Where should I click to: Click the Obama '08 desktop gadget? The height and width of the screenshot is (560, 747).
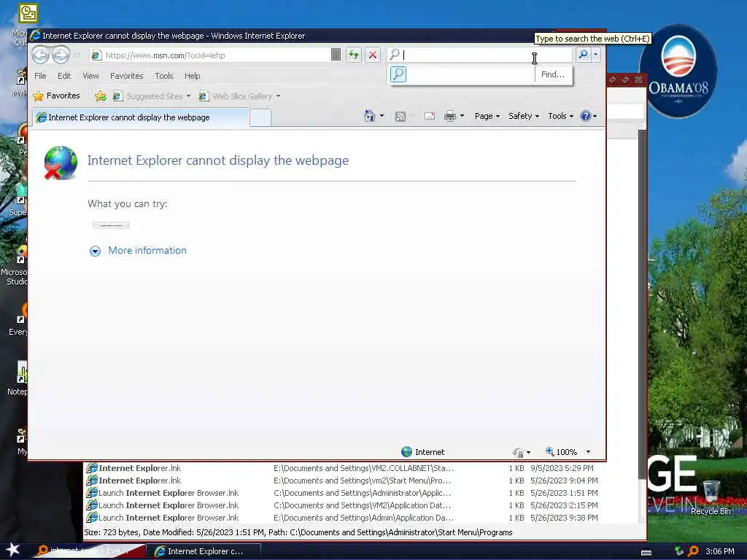coord(678,71)
